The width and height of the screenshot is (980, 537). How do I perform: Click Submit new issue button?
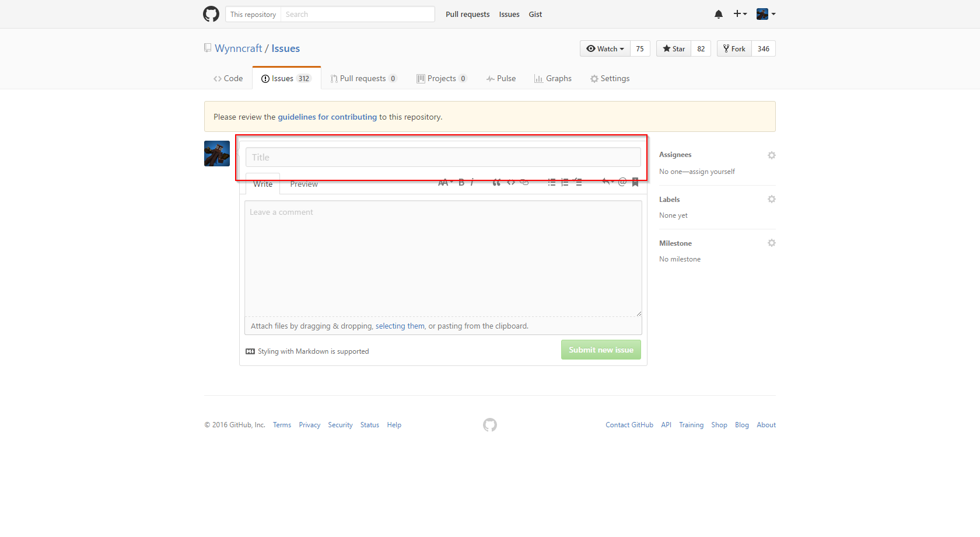tap(601, 350)
